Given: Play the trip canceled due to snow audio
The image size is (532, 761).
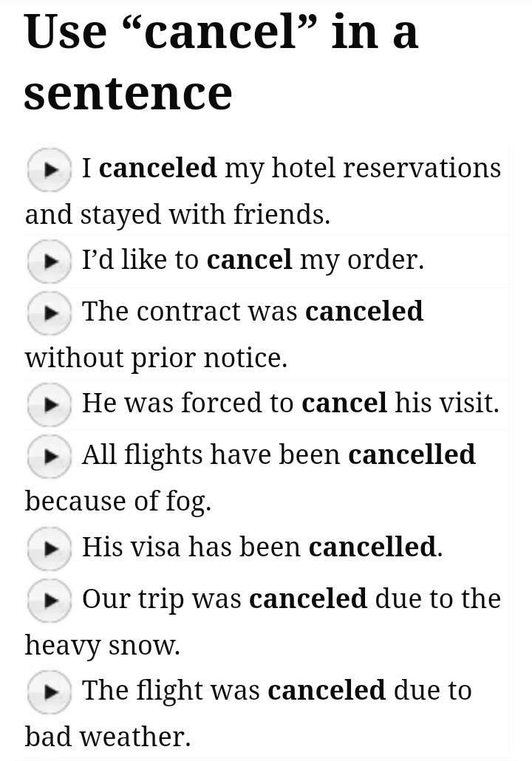Looking at the screenshot, I should 49,599.
